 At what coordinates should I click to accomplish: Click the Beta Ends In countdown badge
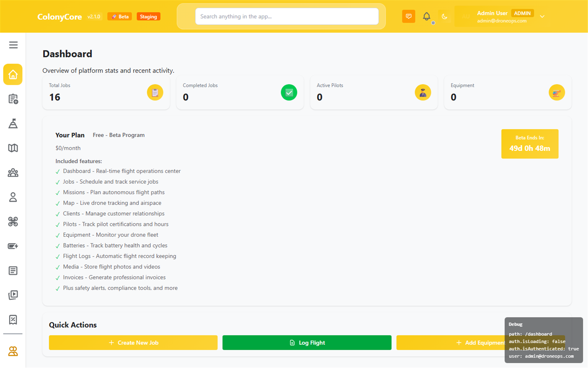530,144
